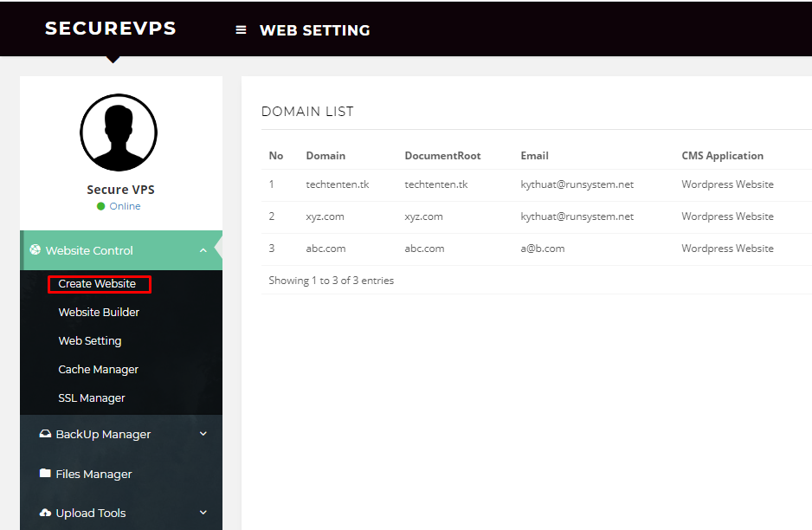The image size is (812, 530).
Task: Sort by DocumentRoot column header
Action: pos(442,155)
